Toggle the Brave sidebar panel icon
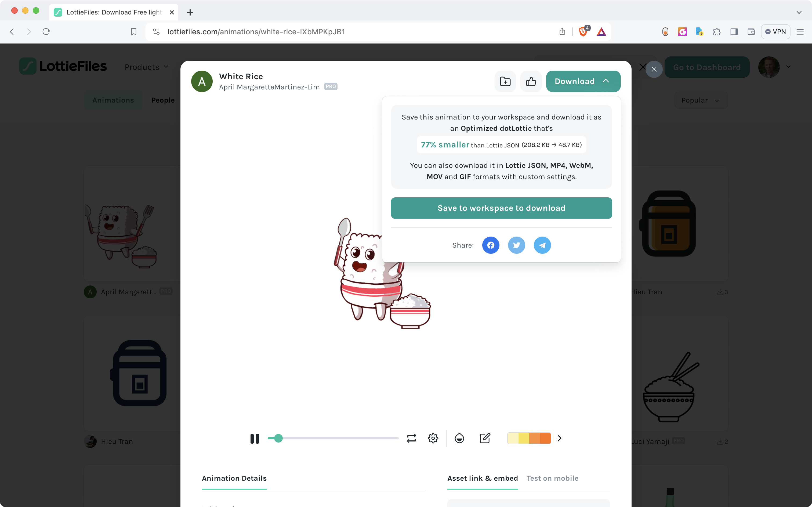 (734, 32)
